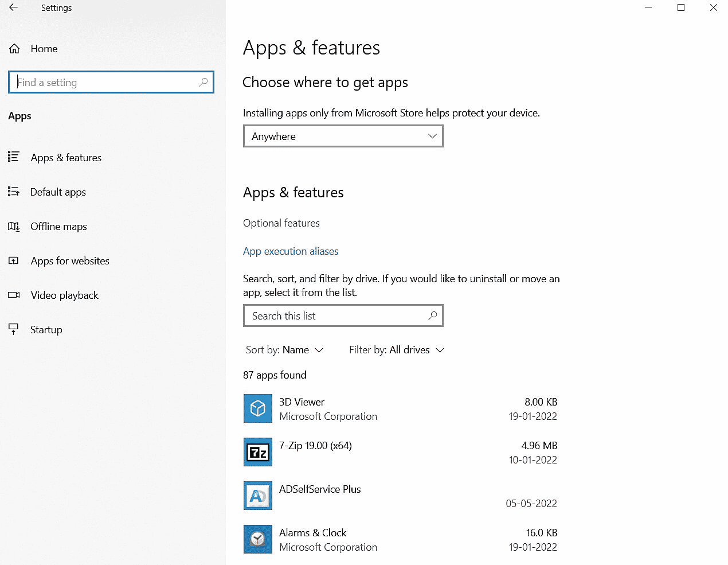Click the ADSelfService Plus app icon
Image resolution: width=728 pixels, height=565 pixels.
257,496
